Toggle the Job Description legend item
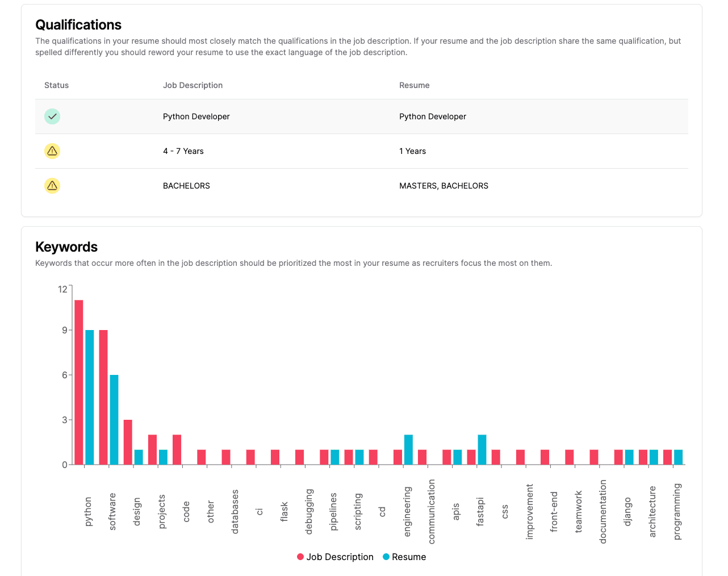This screenshot has width=728, height=576. point(335,557)
